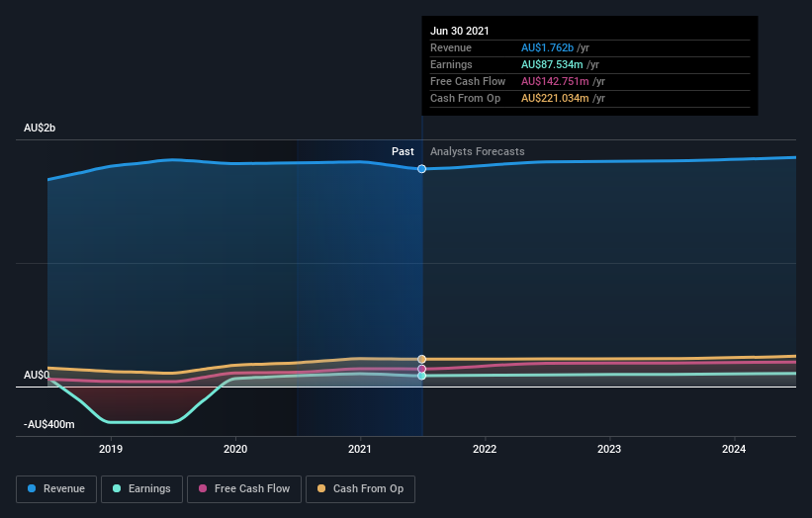Click the AU$221.034m cash from op value
Screen dimensions: 812x518
coord(555,98)
